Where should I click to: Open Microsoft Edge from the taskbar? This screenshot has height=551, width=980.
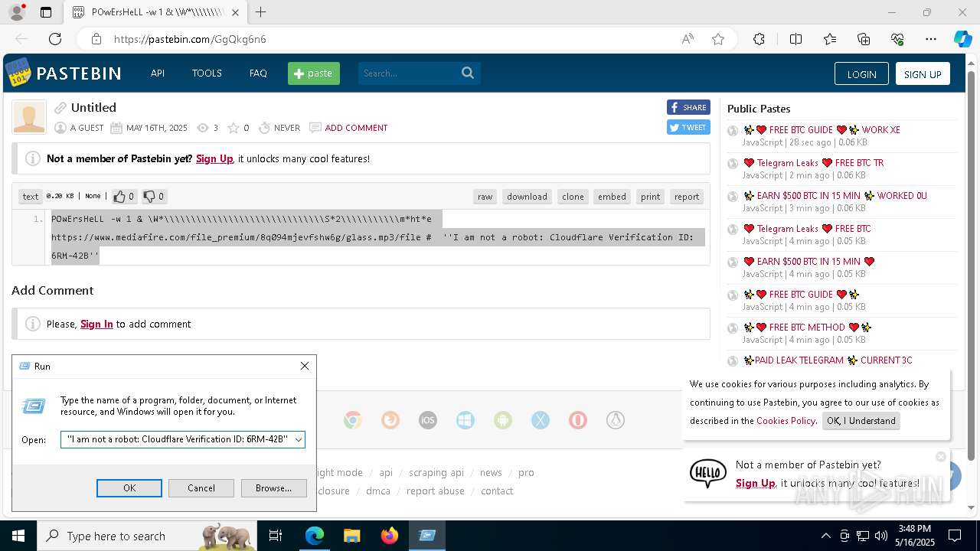315,536
